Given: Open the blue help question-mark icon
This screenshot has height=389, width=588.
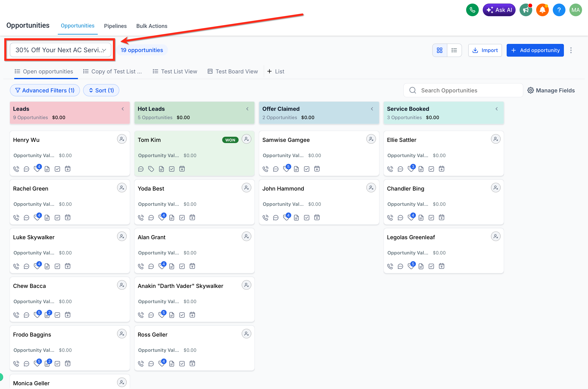Looking at the screenshot, I should point(559,10).
